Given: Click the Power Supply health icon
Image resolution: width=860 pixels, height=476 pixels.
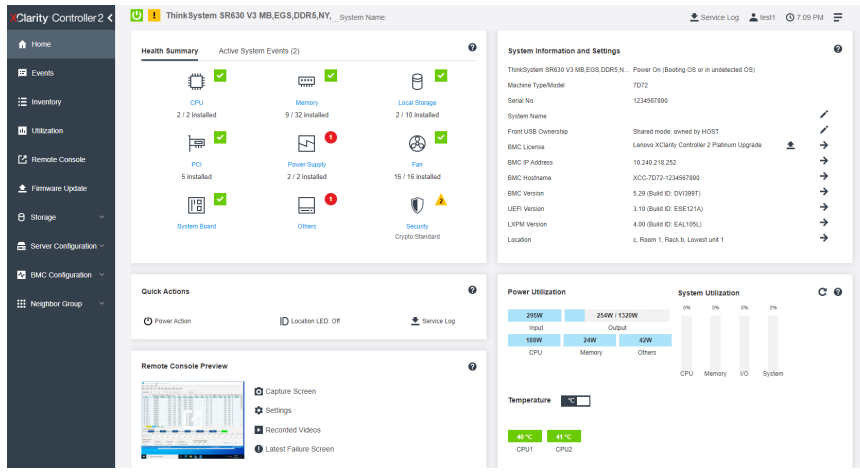Looking at the screenshot, I should point(306,144).
